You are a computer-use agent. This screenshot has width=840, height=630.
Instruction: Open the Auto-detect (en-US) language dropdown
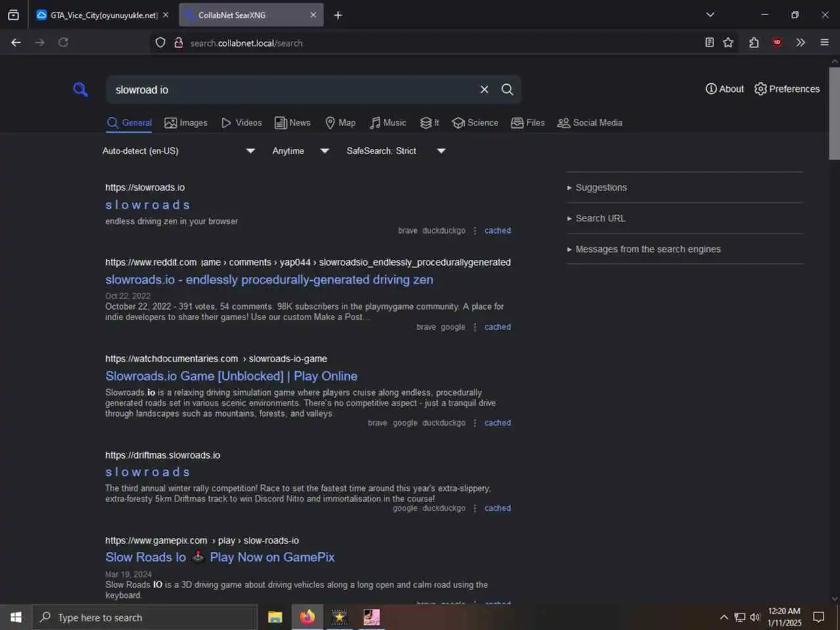point(178,151)
